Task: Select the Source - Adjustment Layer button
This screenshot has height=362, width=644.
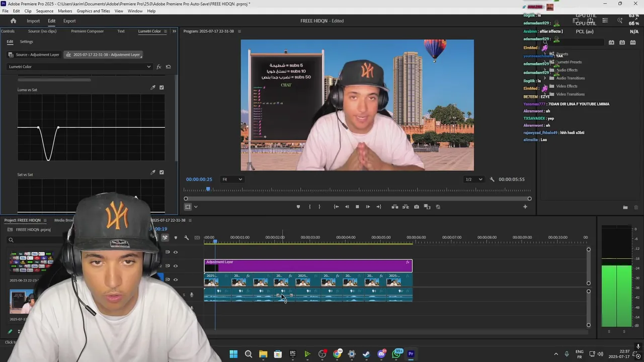Action: point(34,54)
